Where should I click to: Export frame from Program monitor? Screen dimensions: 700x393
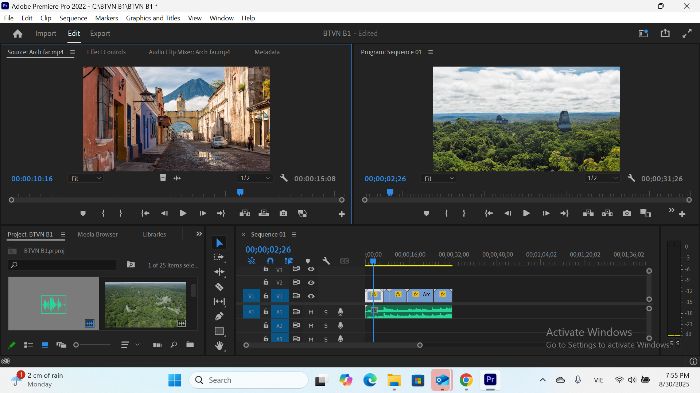point(627,213)
